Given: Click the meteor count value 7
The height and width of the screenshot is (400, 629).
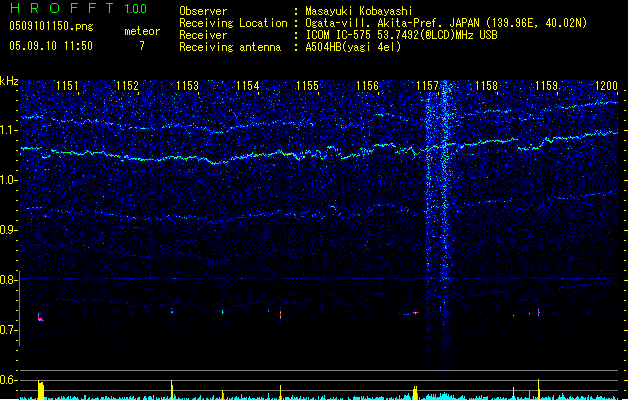Looking at the screenshot, I should tap(141, 45).
